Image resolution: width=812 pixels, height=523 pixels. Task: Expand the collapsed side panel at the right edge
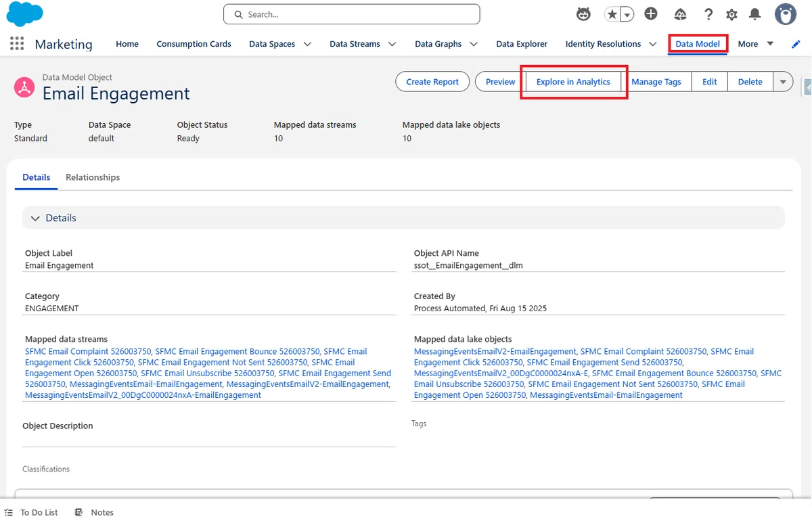point(807,87)
